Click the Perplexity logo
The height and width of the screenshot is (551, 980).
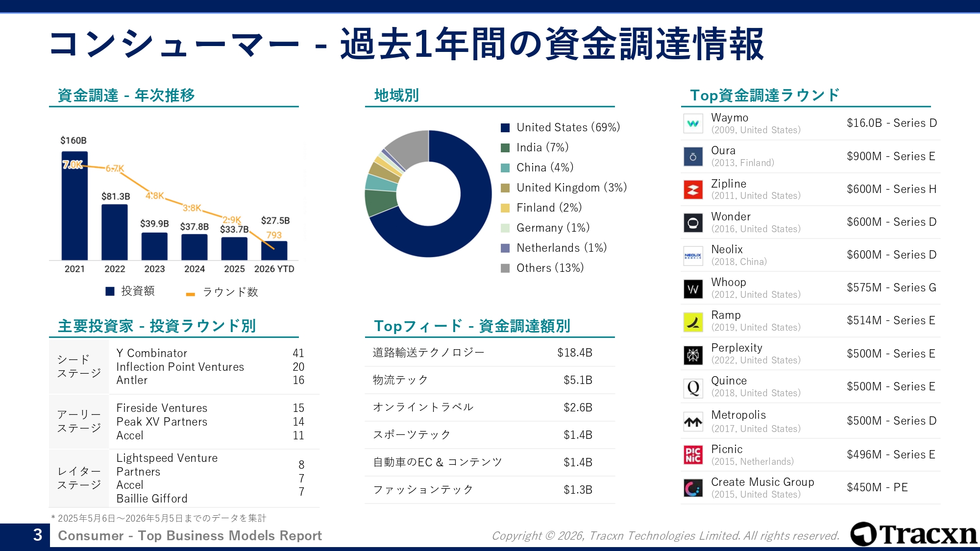click(x=693, y=355)
